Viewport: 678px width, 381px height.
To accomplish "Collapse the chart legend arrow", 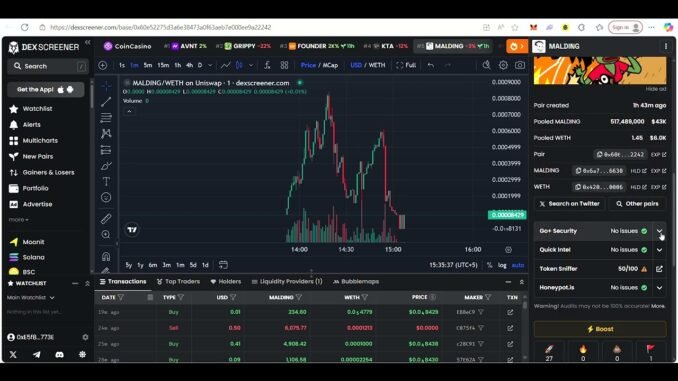I will [x=129, y=112].
